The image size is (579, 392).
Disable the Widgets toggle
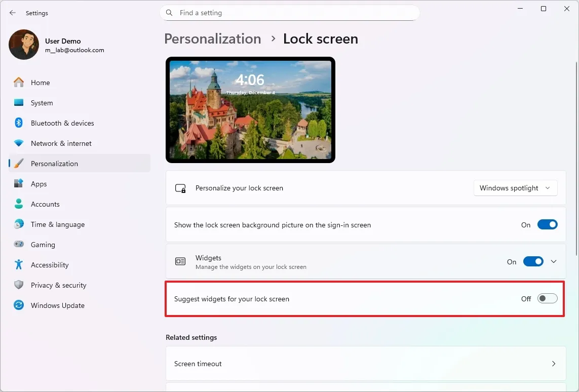tap(533, 261)
